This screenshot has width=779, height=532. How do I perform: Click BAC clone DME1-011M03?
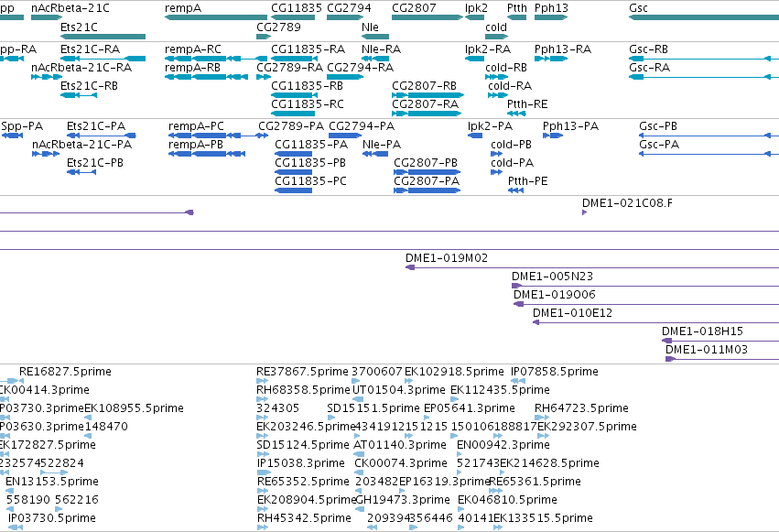point(707,350)
